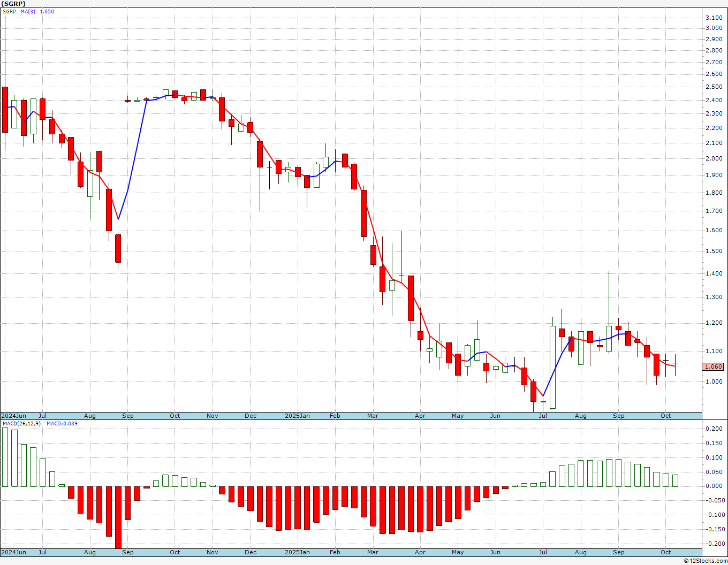Select Nov on the price chart date axis
This screenshot has height=565, width=728.
pos(213,416)
